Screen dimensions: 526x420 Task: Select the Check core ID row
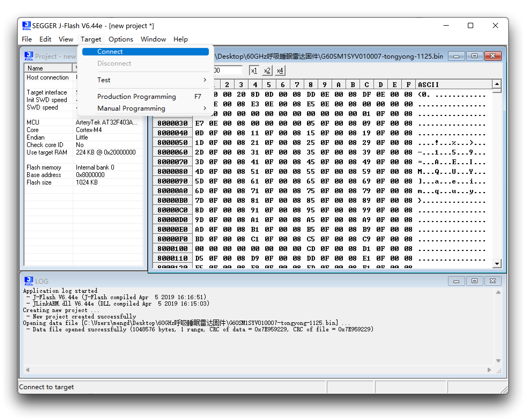click(83, 145)
